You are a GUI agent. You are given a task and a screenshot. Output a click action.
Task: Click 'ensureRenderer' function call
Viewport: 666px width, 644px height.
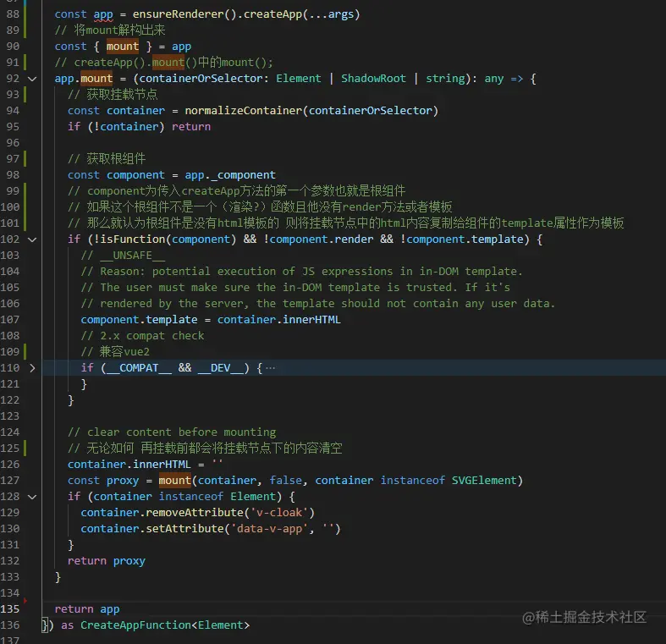click(178, 14)
